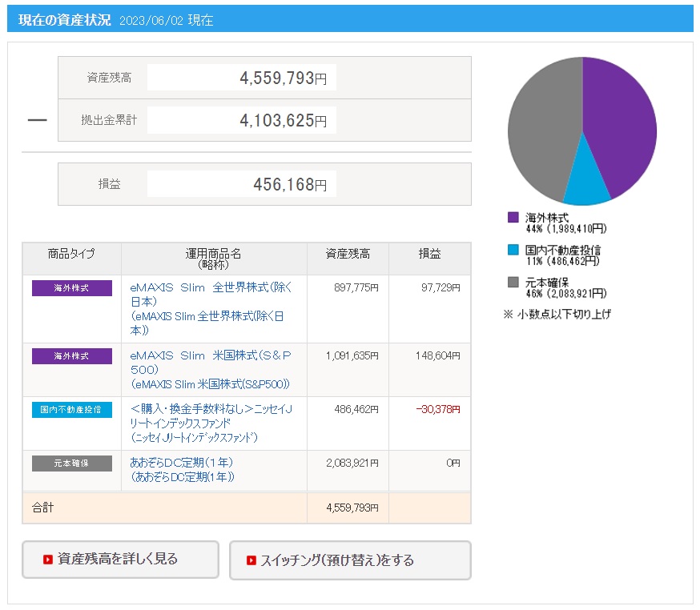The width and height of the screenshot is (700, 610).
Task: Click the 海外株式 badge in the 米国株式 S&P500 row
Action: (72, 356)
